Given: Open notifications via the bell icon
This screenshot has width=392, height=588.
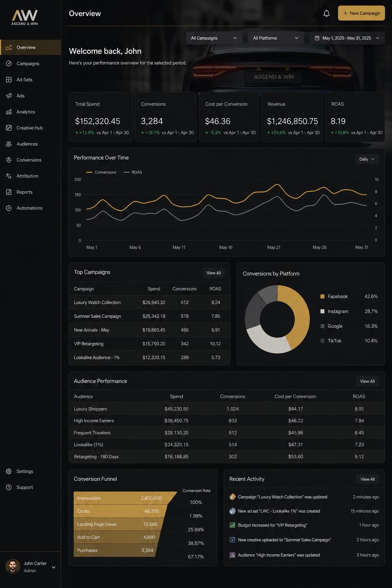Looking at the screenshot, I should pos(327,13).
